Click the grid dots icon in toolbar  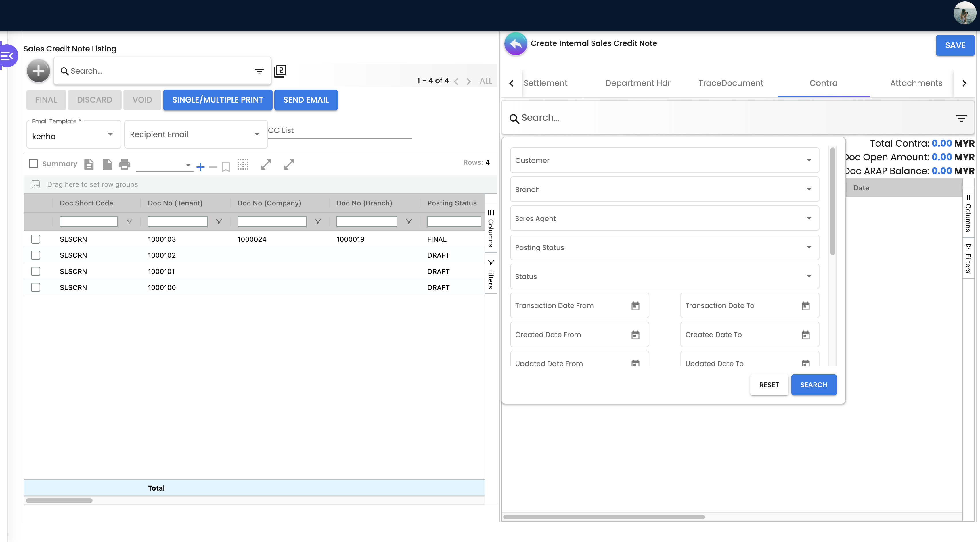click(243, 164)
